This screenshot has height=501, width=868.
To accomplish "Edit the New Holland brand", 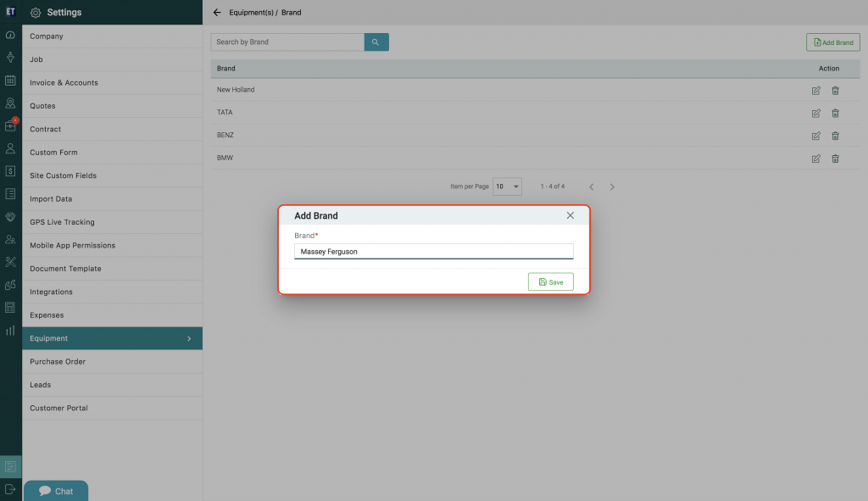I will click(816, 90).
